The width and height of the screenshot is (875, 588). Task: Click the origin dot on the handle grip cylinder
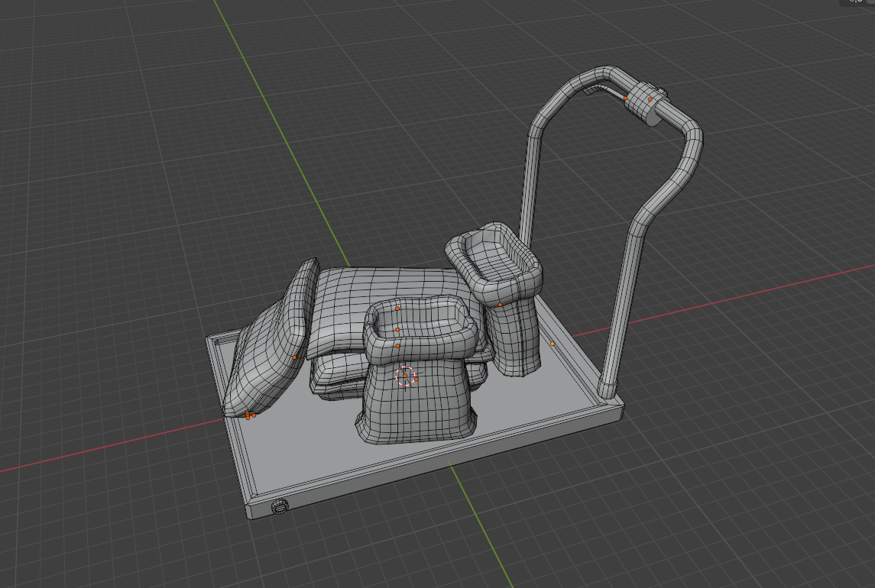pos(650,99)
